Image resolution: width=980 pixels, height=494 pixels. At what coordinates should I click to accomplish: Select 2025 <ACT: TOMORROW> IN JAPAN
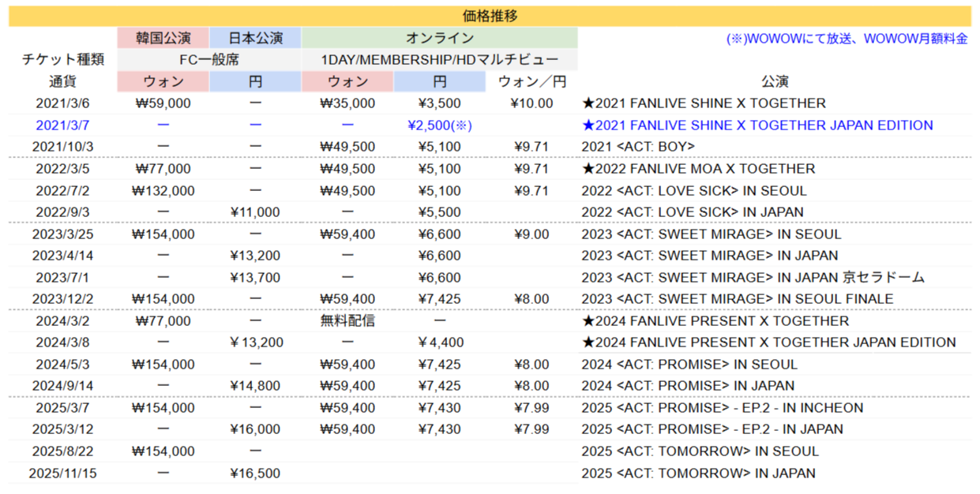(x=698, y=473)
